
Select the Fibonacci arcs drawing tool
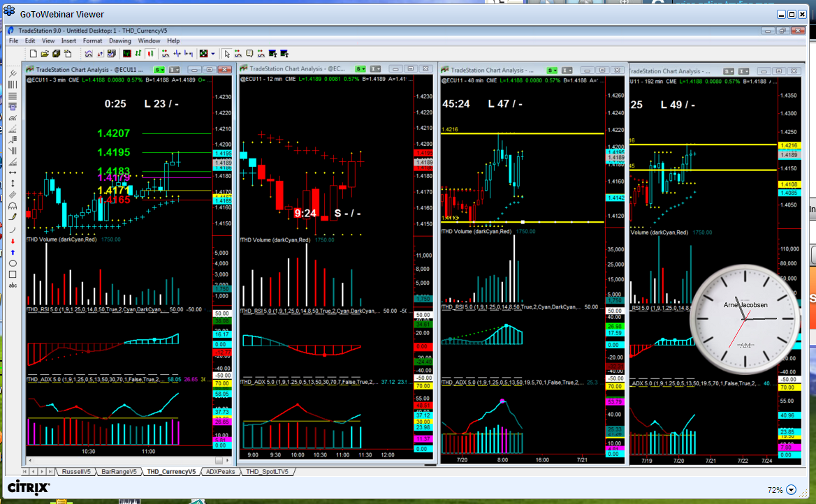pos(13,118)
